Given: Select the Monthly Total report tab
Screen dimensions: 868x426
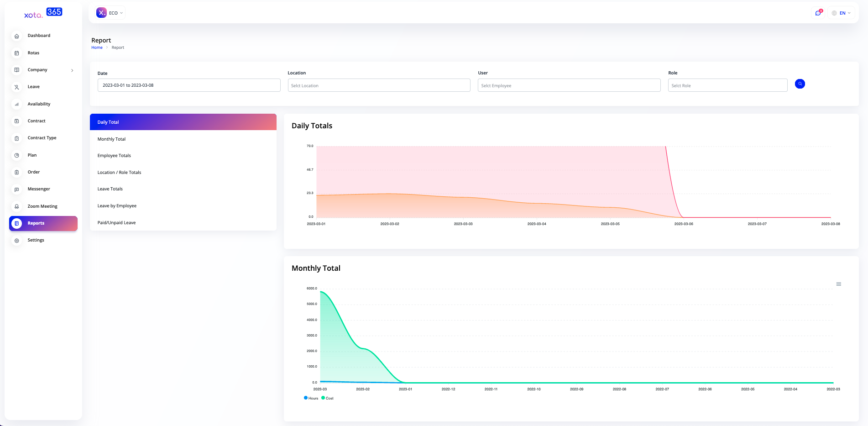Looking at the screenshot, I should (183, 139).
